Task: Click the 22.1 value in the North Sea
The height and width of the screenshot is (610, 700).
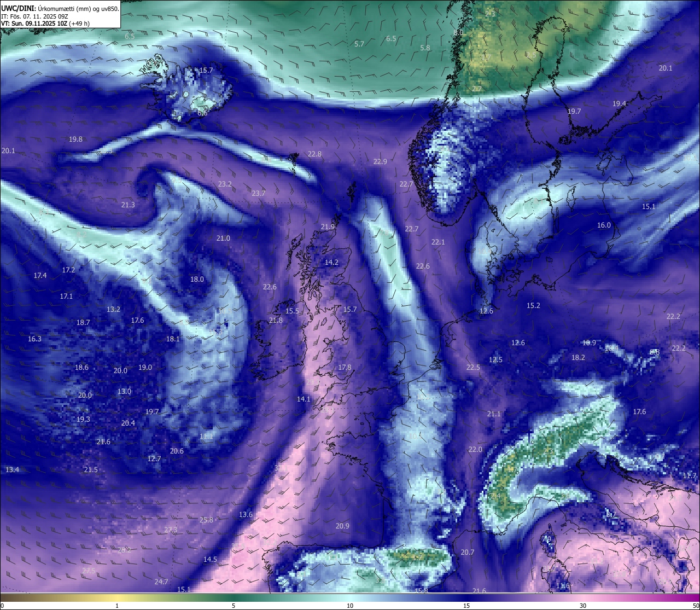Action: coord(438,242)
